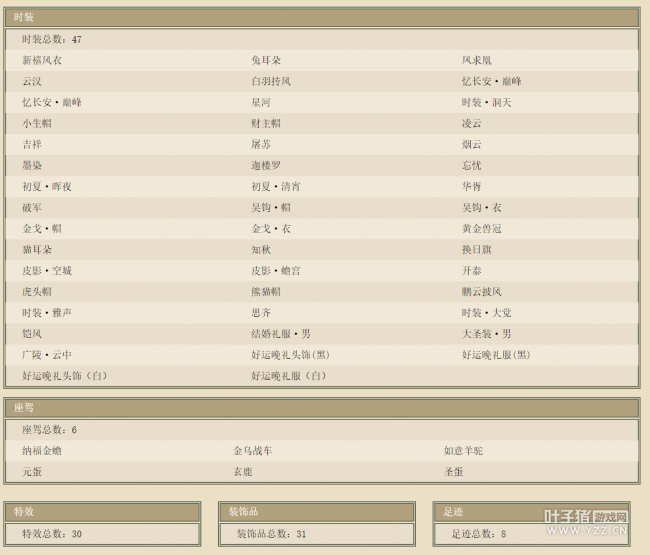This screenshot has height=555, width=650.
Task: Select 时装·洞天 in the costume list
Action: [x=487, y=103]
